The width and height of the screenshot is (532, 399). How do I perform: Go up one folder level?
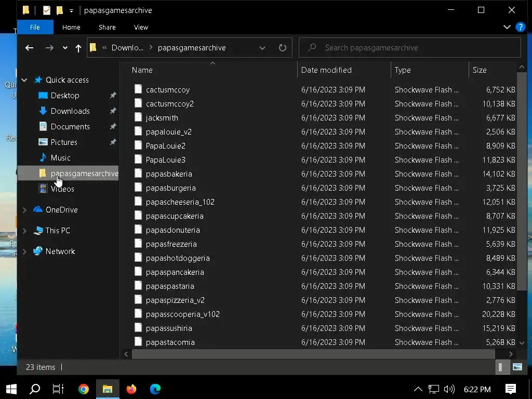tap(78, 48)
